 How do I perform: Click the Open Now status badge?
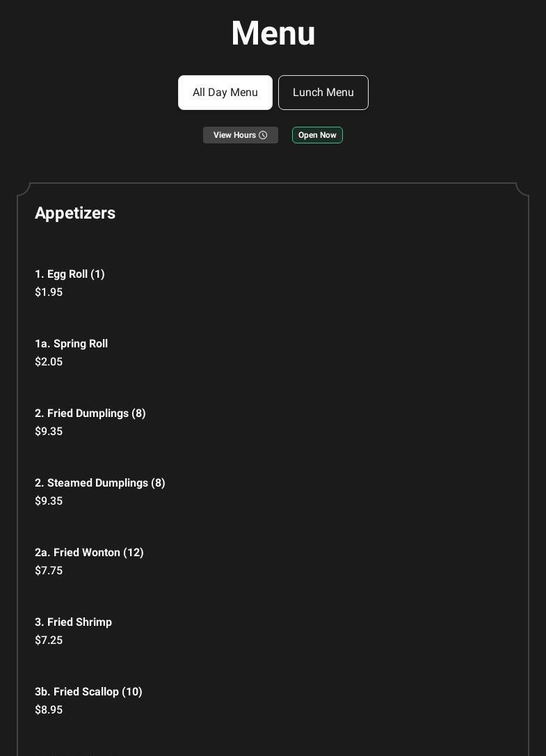pos(317,135)
